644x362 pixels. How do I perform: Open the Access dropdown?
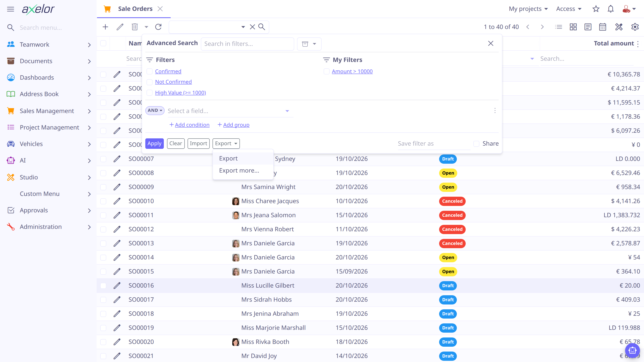569,9
